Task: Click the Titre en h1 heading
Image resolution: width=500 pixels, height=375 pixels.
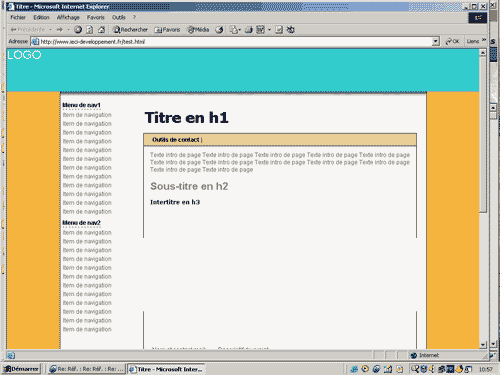Action: [187, 118]
